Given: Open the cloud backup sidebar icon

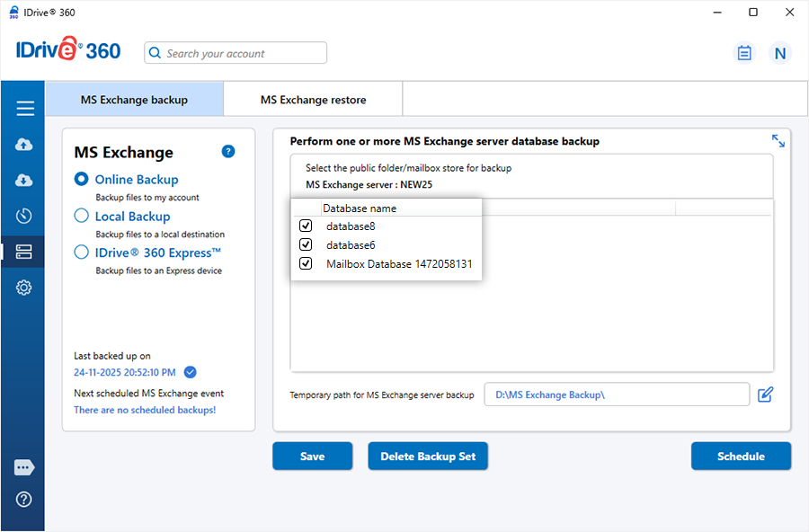Looking at the screenshot, I should point(24,145).
